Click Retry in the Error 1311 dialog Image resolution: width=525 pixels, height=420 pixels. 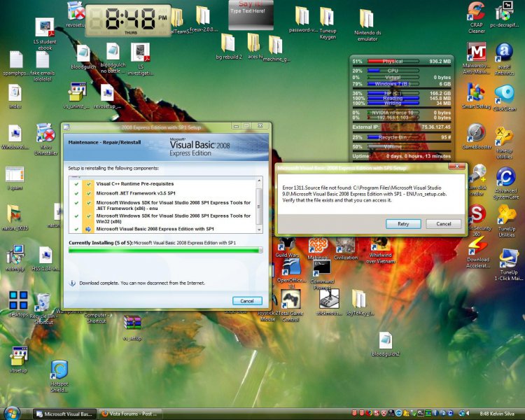403,224
